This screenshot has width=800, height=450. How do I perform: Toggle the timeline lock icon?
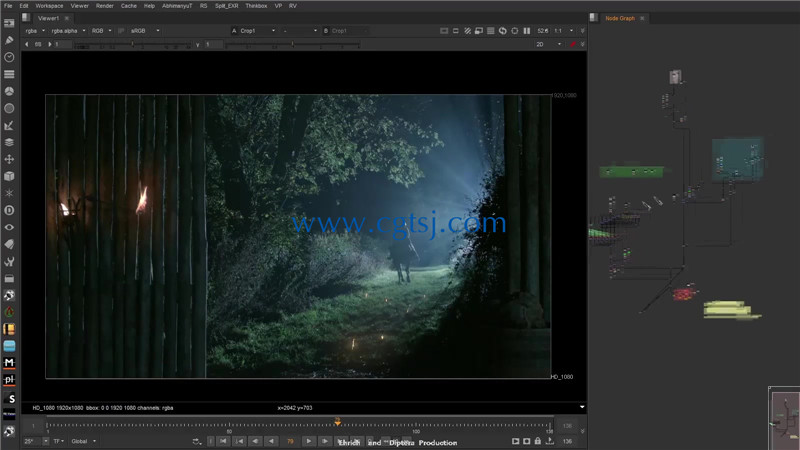pyautogui.click(x=538, y=441)
